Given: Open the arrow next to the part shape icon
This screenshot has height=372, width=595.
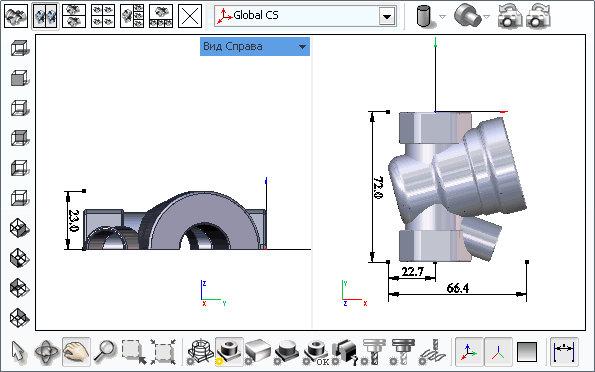Looking at the screenshot, I should (x=486, y=16).
